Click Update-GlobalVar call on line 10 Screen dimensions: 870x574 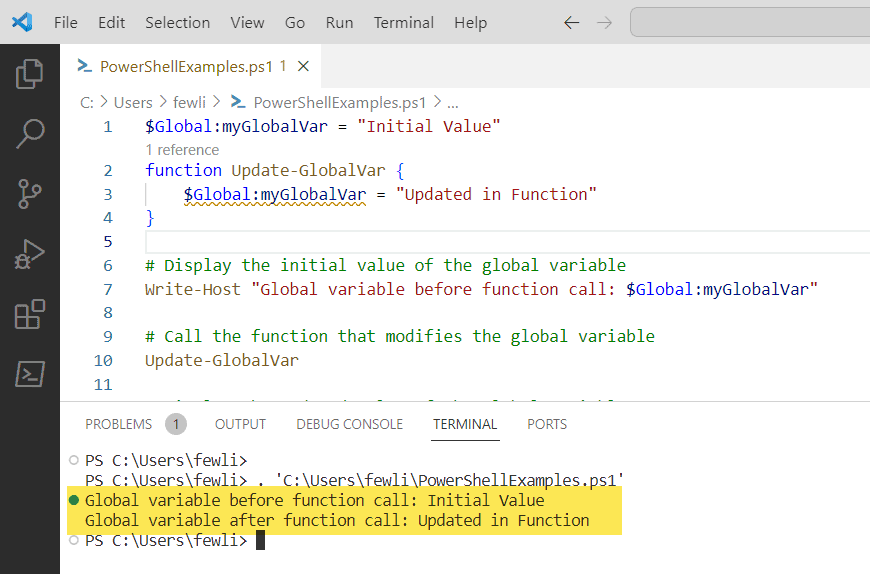pos(222,360)
